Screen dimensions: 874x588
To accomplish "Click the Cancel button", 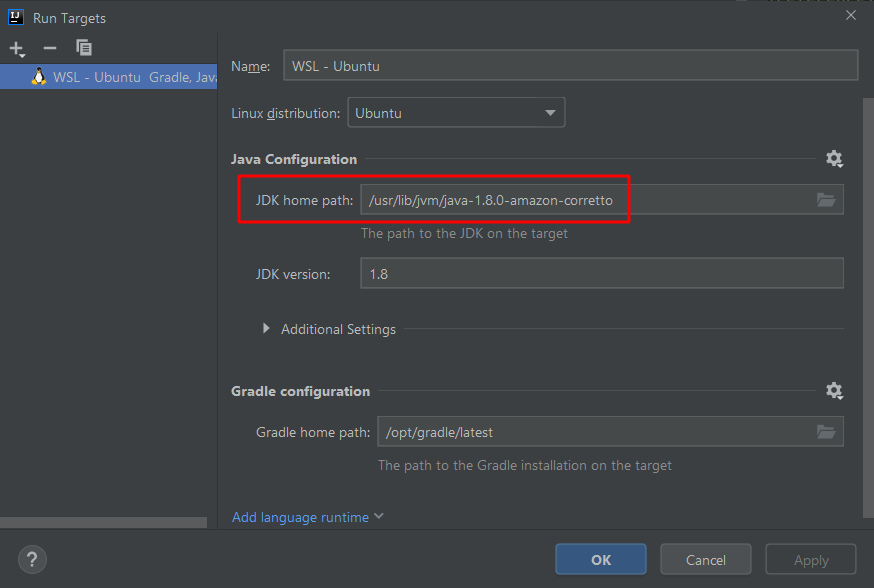I will pos(706,559).
